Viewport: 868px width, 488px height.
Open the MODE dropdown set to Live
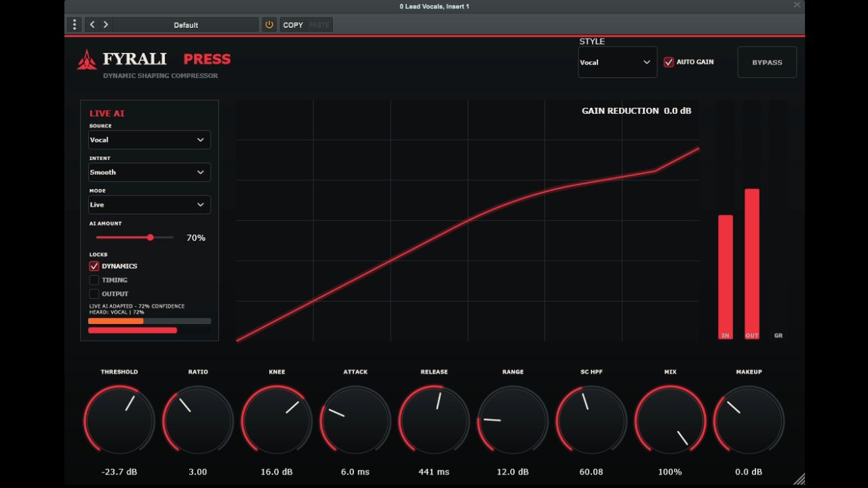point(149,205)
